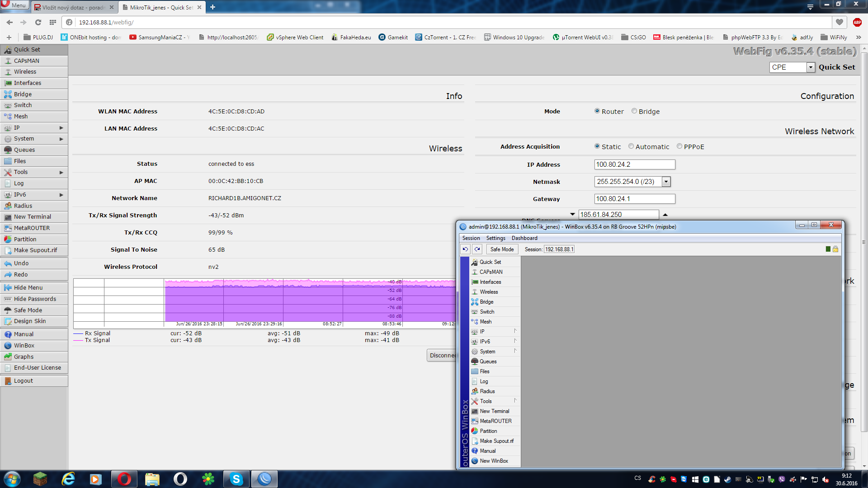
Task: Open the CPE Quick Set mode dropdown
Action: click(x=811, y=67)
